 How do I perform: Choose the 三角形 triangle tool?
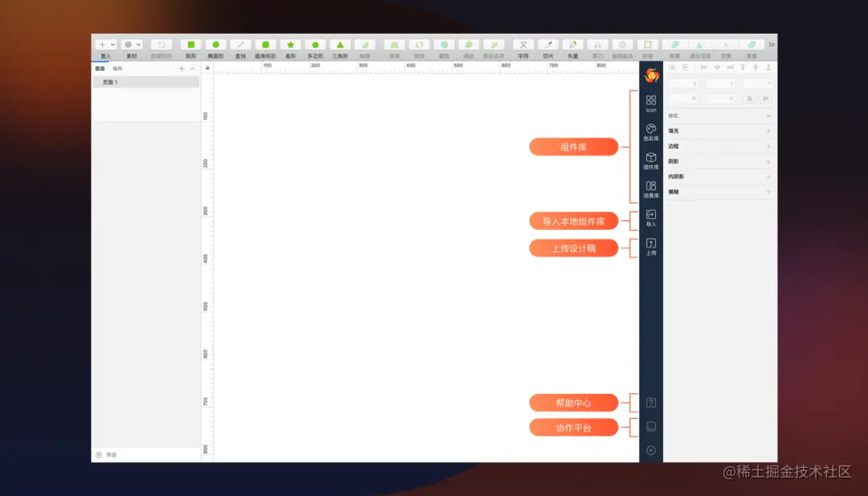coord(340,45)
